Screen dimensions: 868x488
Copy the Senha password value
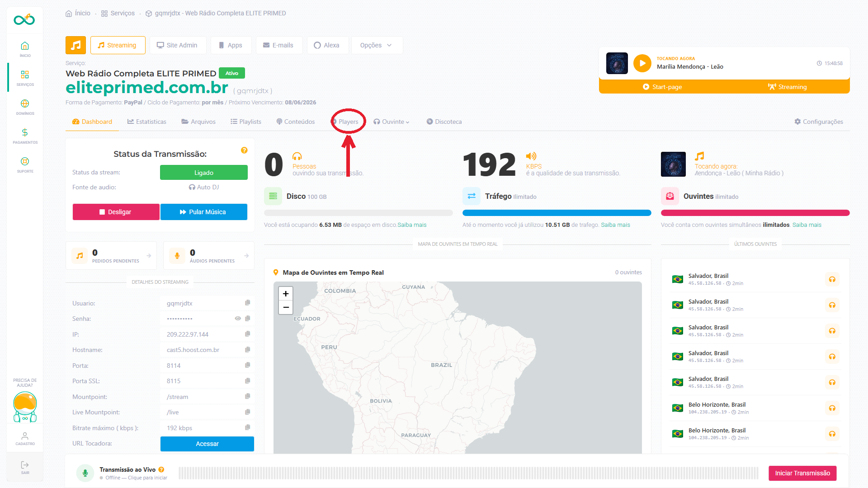coord(248,319)
